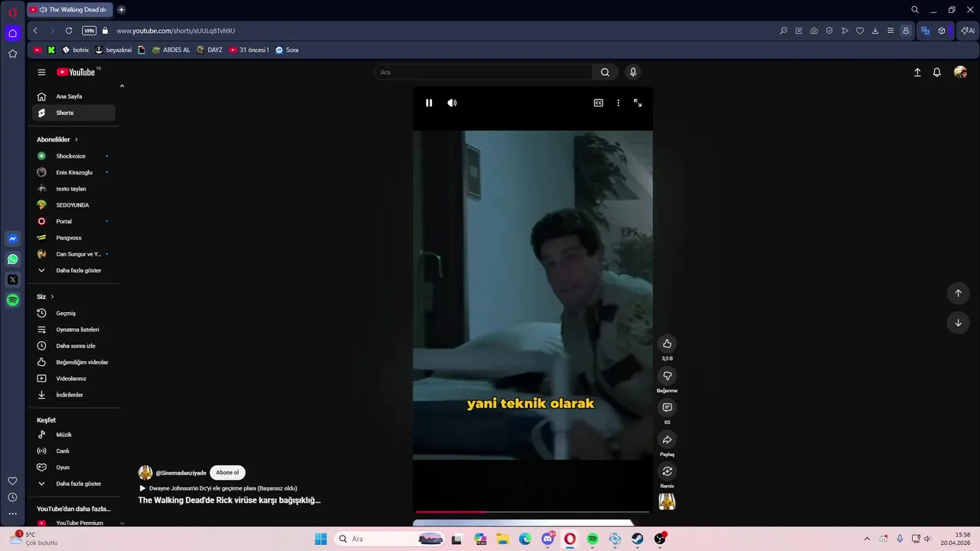Open @Sinemadanziyade channel name

(181, 473)
